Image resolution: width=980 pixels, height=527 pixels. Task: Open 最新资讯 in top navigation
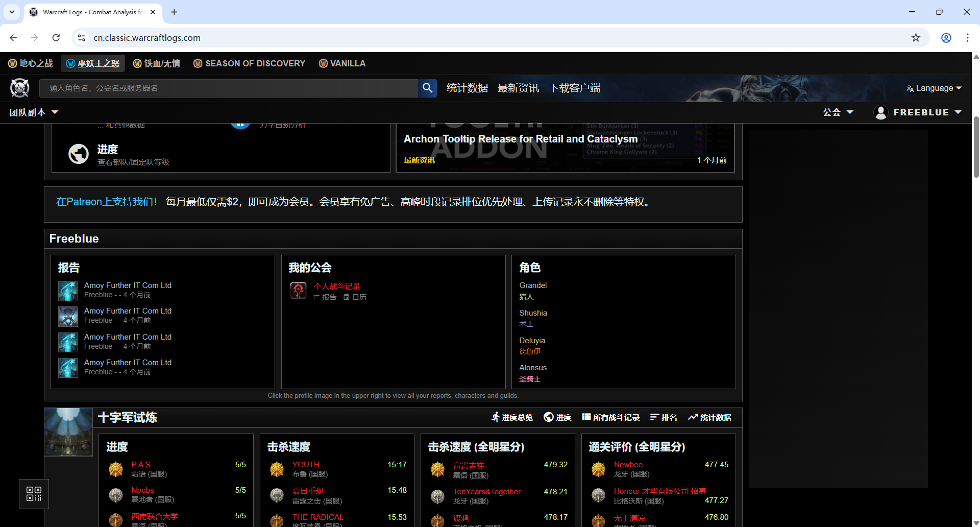518,88
